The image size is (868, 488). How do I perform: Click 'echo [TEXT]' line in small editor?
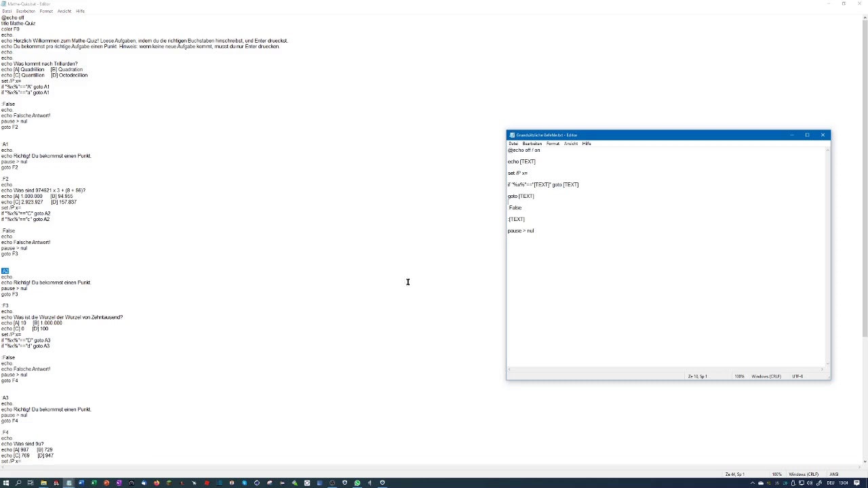(x=521, y=161)
